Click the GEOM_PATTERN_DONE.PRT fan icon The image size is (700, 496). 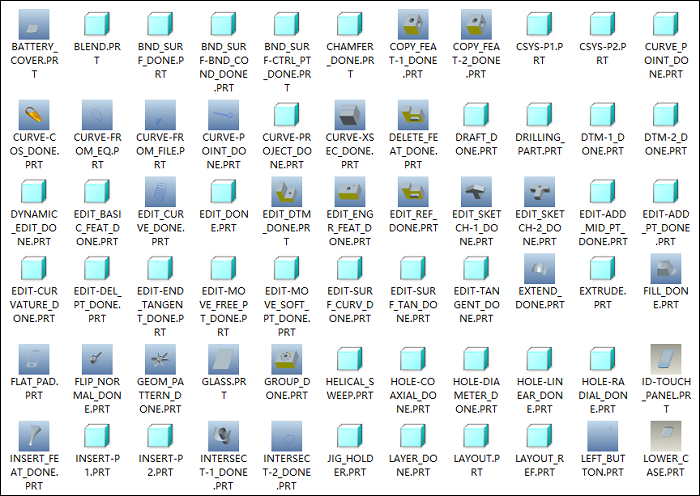click(x=160, y=359)
